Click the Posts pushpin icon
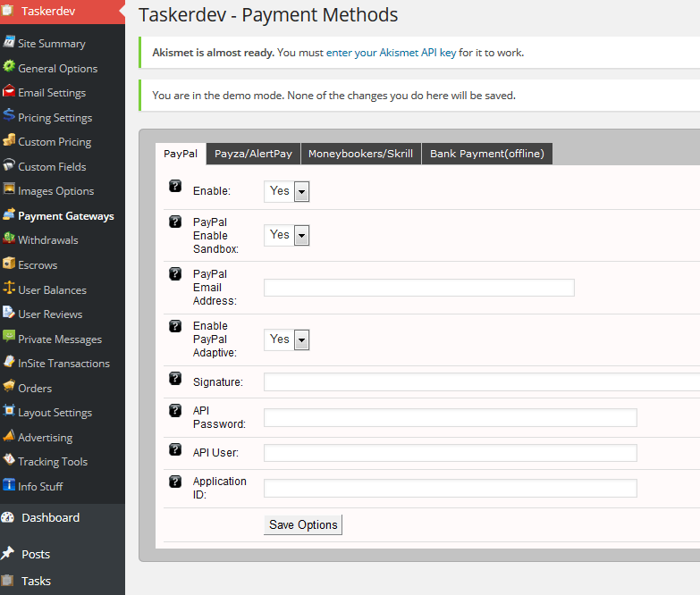 7,554
